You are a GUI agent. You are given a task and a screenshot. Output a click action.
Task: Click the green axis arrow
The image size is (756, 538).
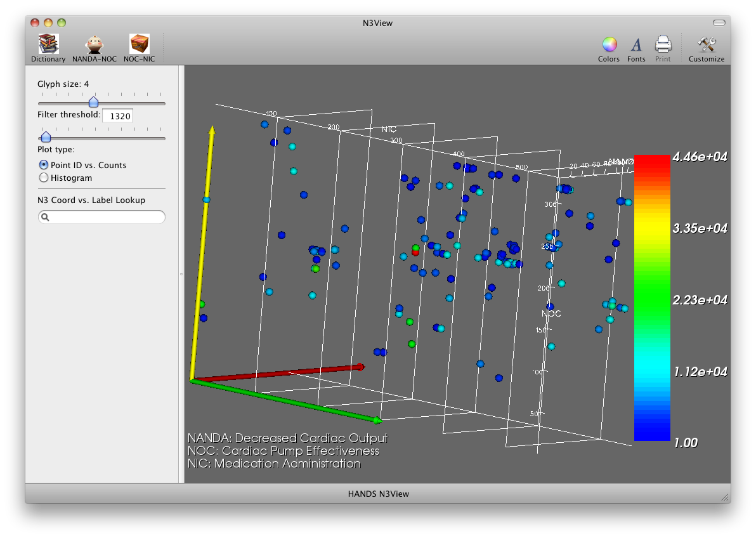tap(287, 401)
